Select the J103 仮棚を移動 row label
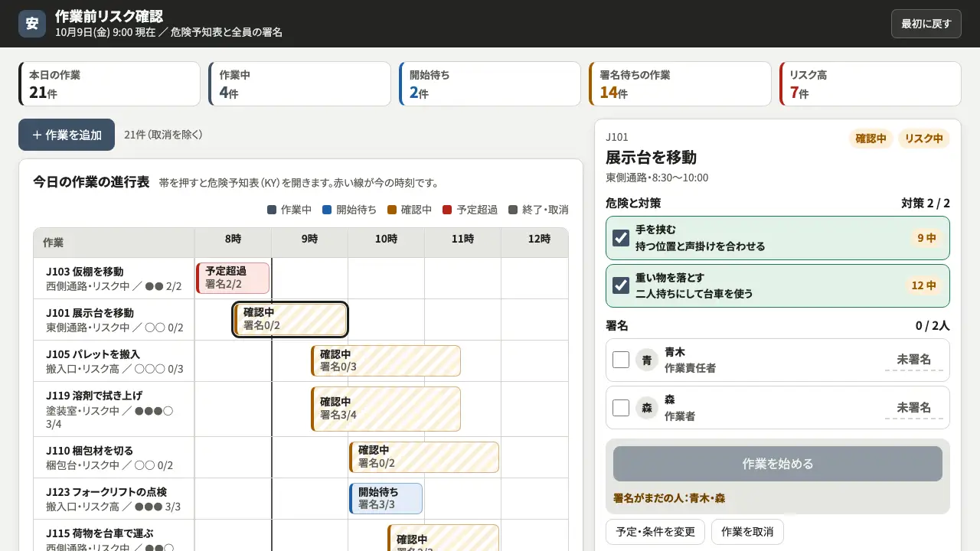Screen dimensions: 980x551 point(114,279)
